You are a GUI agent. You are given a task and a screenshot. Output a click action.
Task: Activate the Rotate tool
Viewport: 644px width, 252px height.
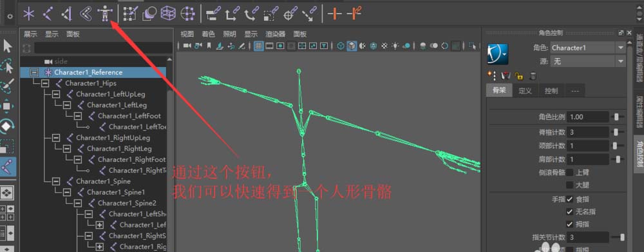(x=7, y=126)
